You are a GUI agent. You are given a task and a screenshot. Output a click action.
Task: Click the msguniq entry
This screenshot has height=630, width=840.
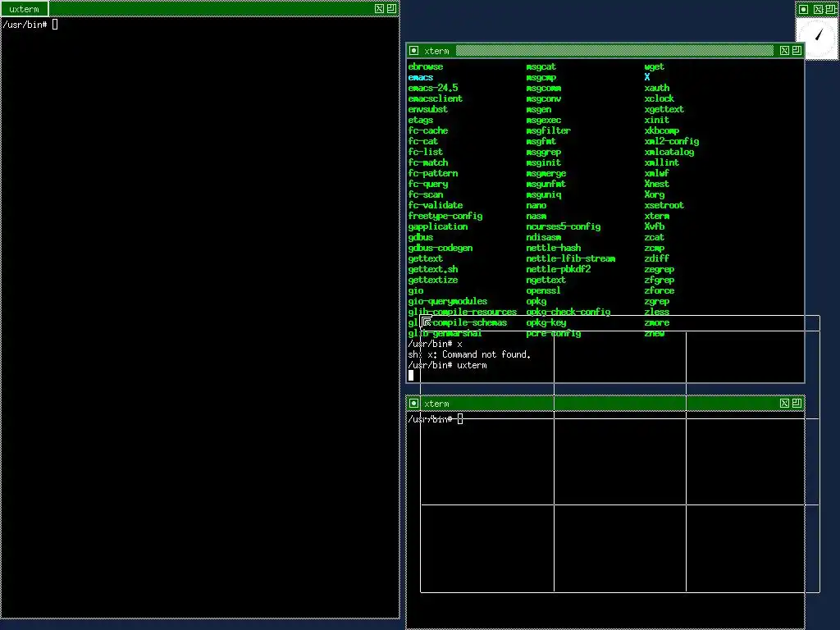[544, 195]
